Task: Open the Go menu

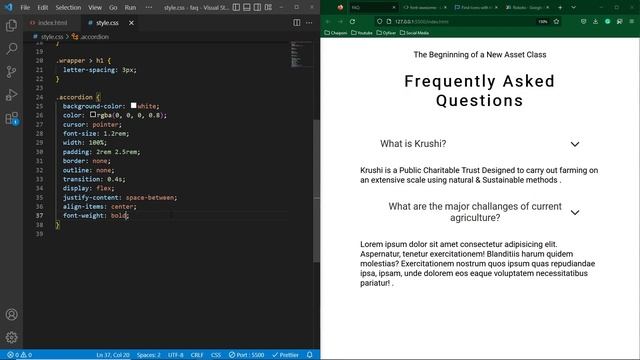Action: point(113,7)
